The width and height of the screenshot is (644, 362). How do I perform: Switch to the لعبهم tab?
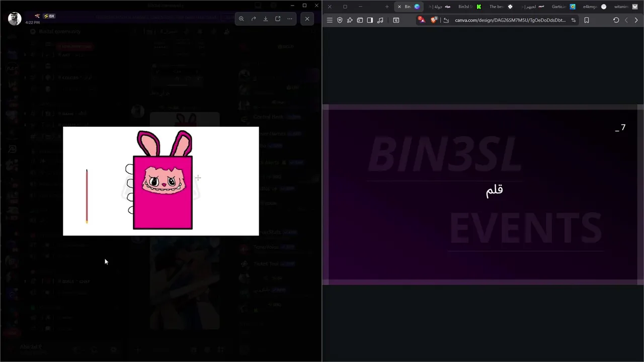(x=532, y=7)
